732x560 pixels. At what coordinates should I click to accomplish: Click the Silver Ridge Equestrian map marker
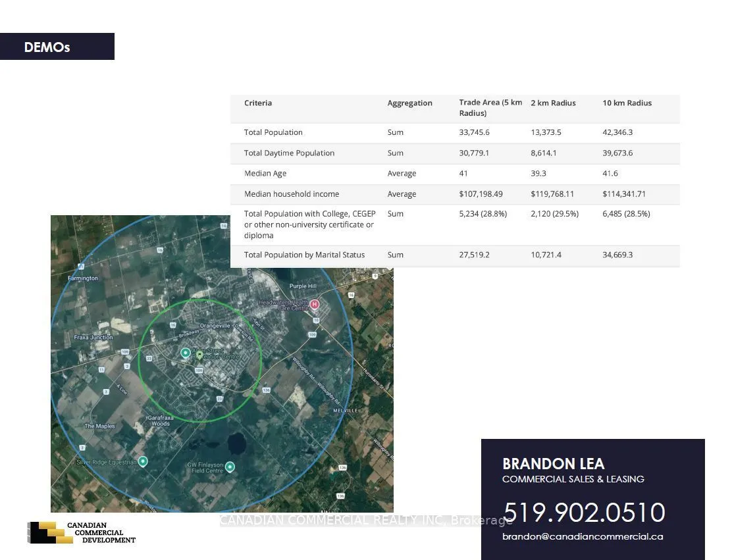(x=143, y=461)
